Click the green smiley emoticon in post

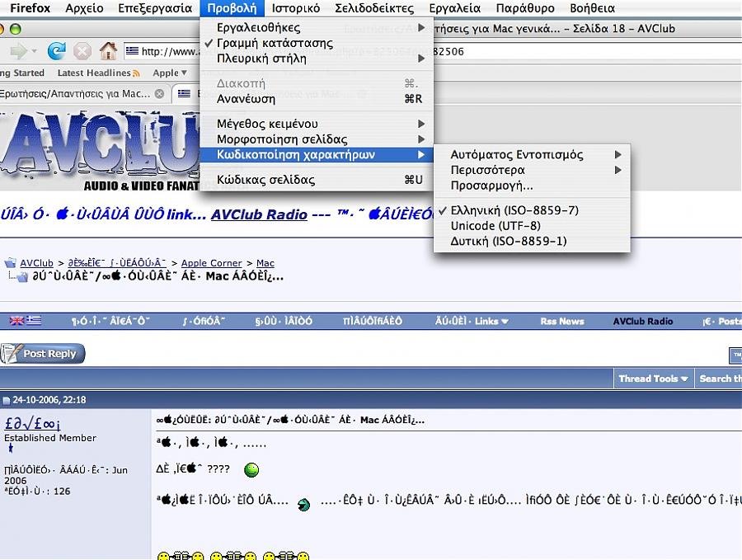252,470
